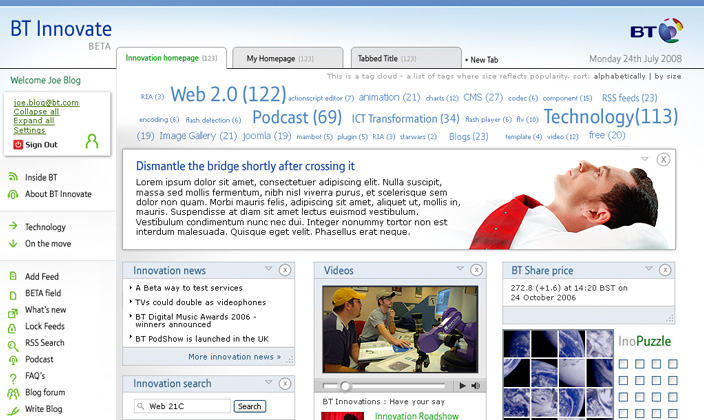704x420 pixels.
Task: Tick the last checkbox in InoPuzzle second row
Action: click(x=673, y=380)
